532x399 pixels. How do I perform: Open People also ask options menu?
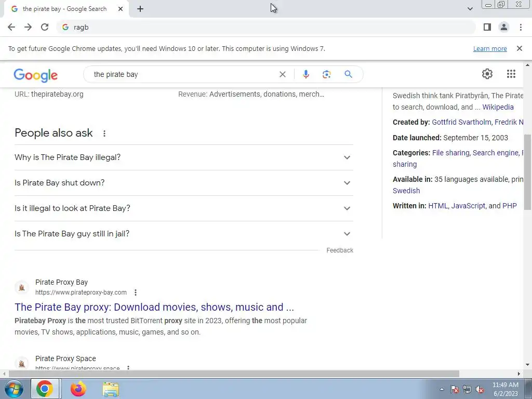pos(104,134)
